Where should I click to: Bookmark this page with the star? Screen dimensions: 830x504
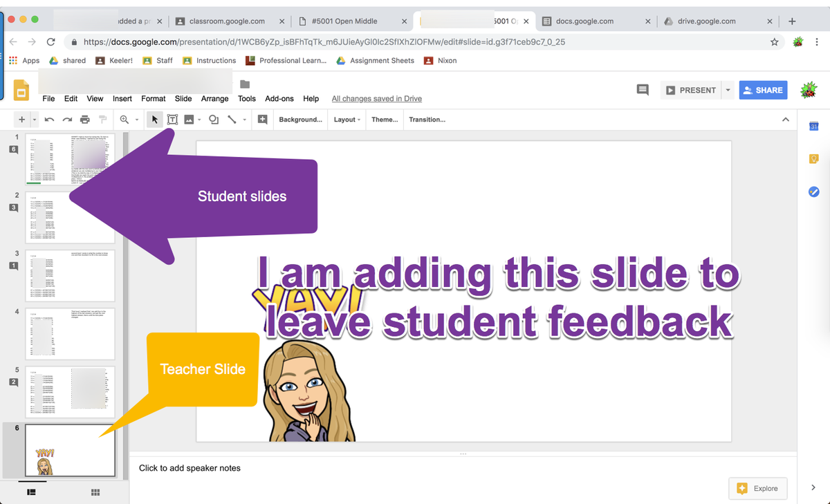coord(775,42)
